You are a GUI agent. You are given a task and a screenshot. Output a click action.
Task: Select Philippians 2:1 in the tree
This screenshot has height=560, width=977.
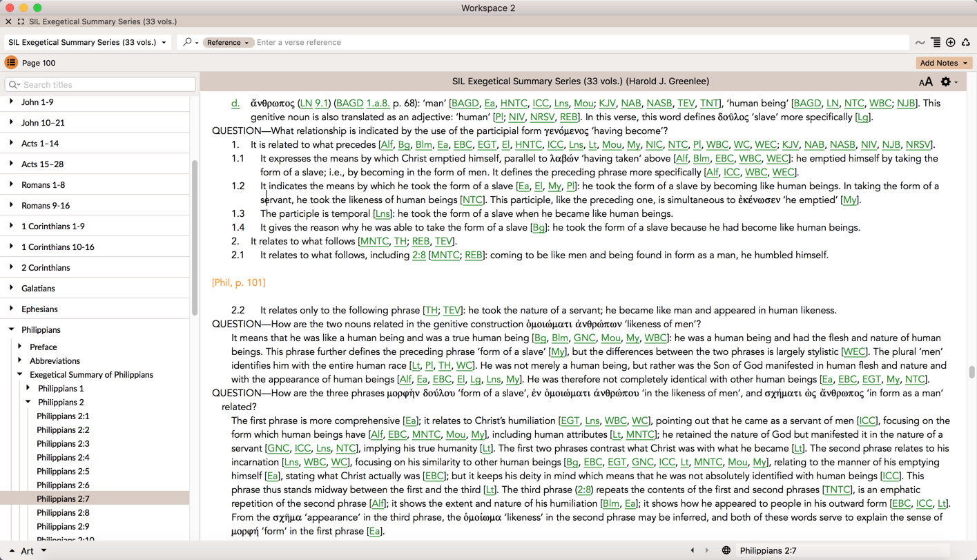(x=63, y=416)
